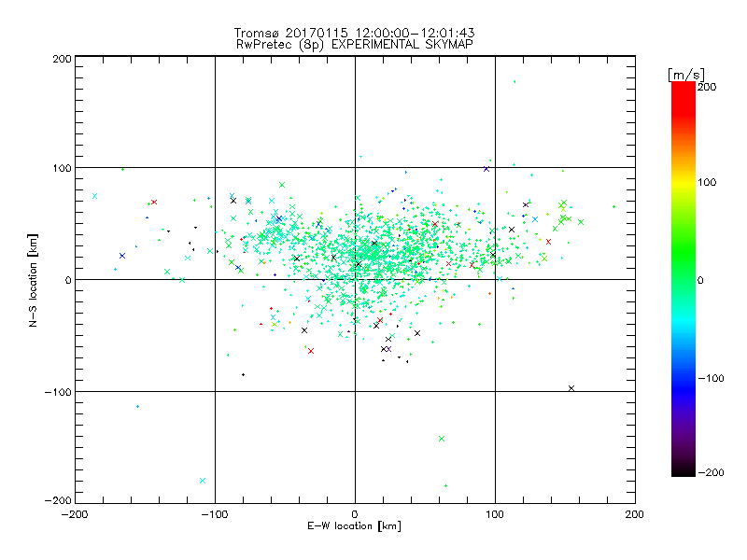747x560 pixels.
Task: Click the "[m/s]" colorbar unit label
Action: click(686, 75)
